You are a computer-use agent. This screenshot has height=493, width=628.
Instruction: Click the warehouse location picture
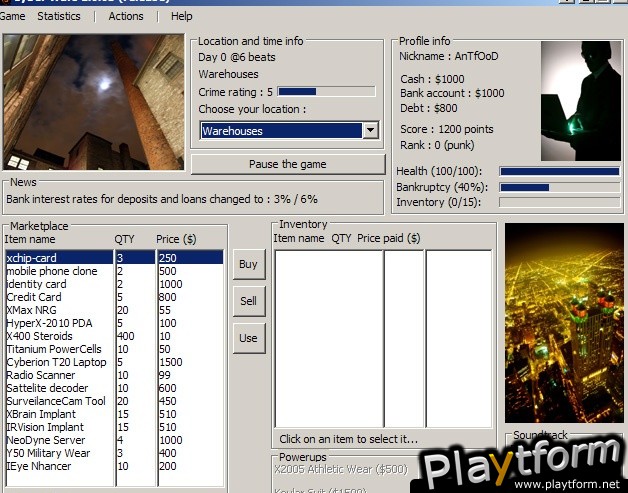(94, 102)
